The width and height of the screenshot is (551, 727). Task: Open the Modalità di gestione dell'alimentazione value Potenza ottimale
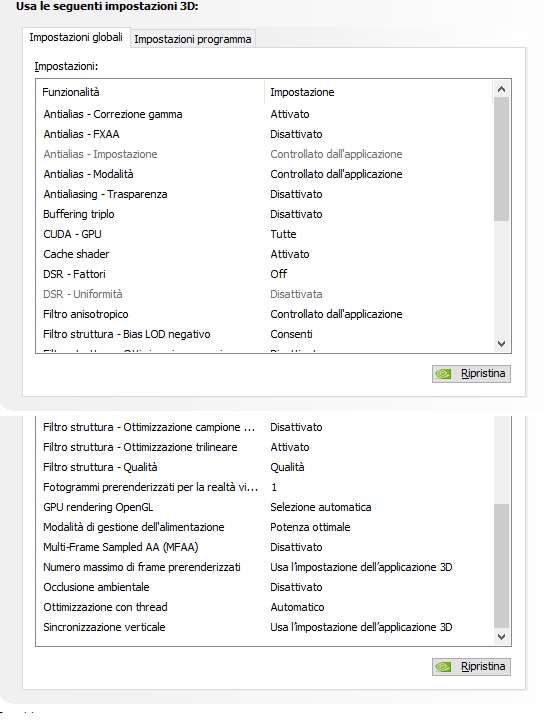click(x=310, y=527)
